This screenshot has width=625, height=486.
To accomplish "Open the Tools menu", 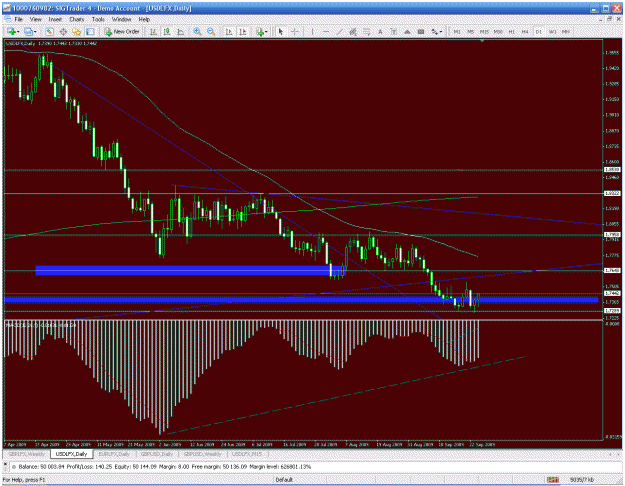I will (98, 19).
